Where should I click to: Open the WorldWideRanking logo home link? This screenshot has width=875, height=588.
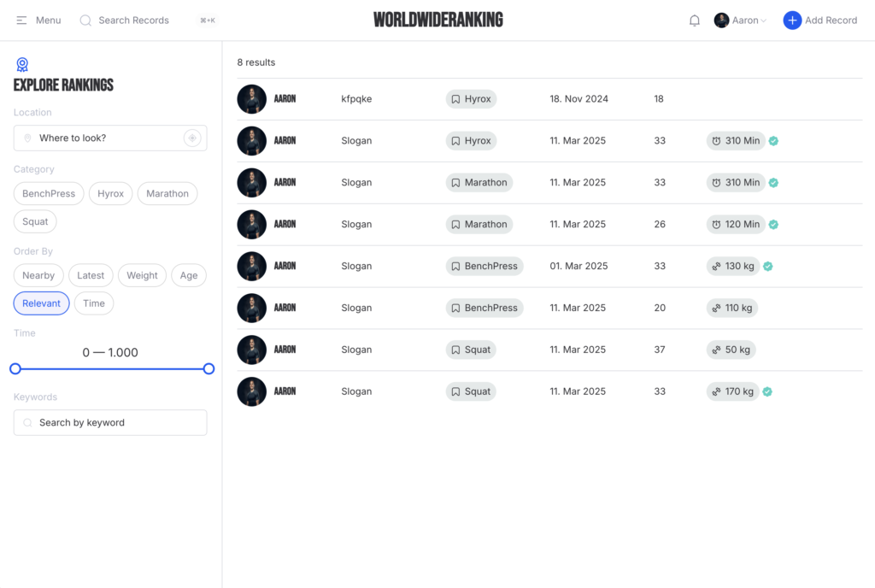[x=437, y=20]
